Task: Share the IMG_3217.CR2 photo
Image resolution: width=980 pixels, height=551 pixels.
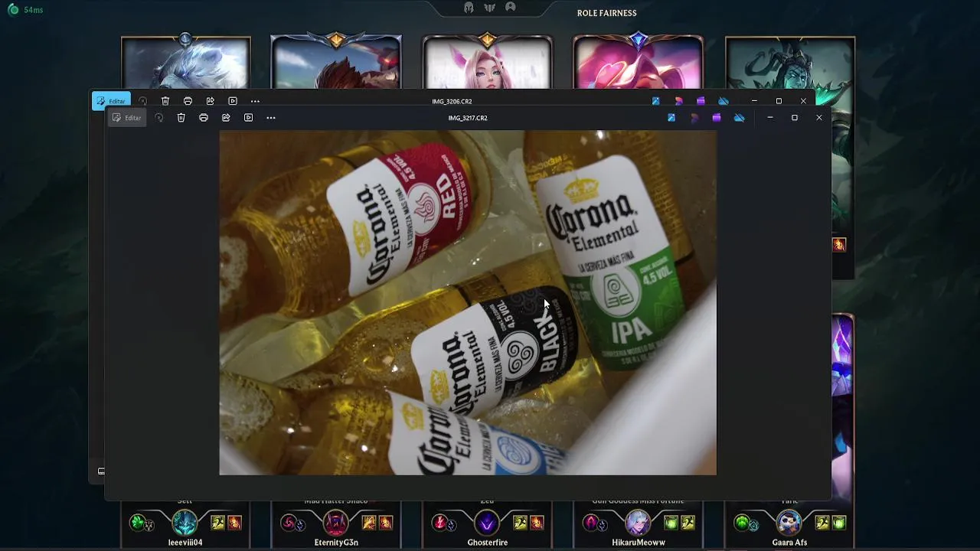Action: [x=226, y=118]
